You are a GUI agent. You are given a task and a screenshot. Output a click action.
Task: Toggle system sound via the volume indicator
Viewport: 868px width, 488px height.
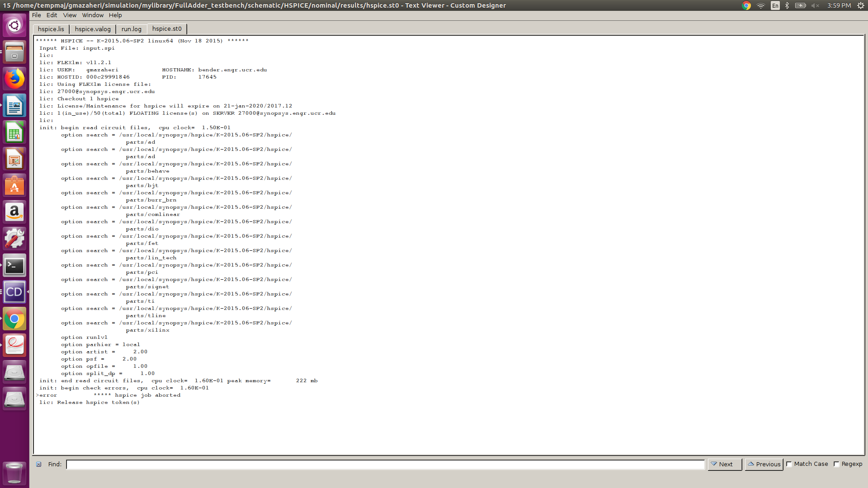point(816,5)
